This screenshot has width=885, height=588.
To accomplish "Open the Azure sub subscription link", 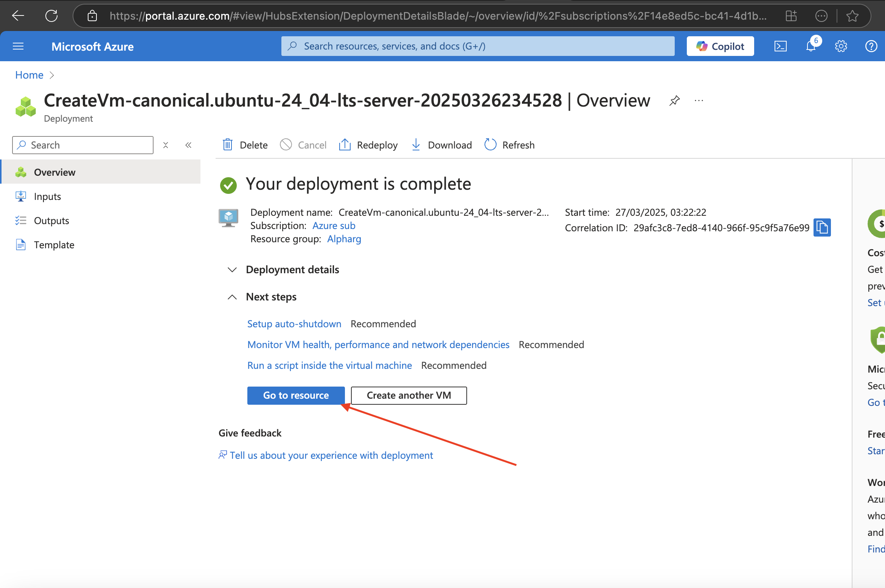I will (334, 226).
